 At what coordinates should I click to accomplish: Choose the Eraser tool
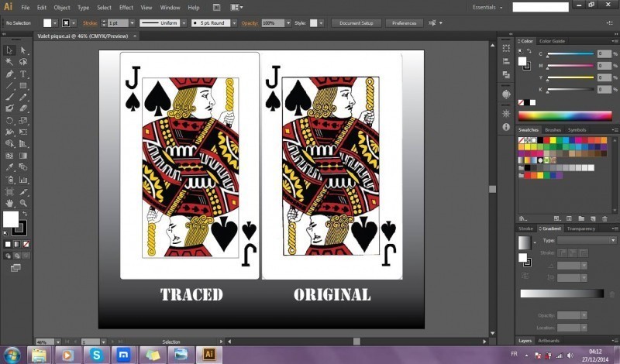click(x=23, y=108)
